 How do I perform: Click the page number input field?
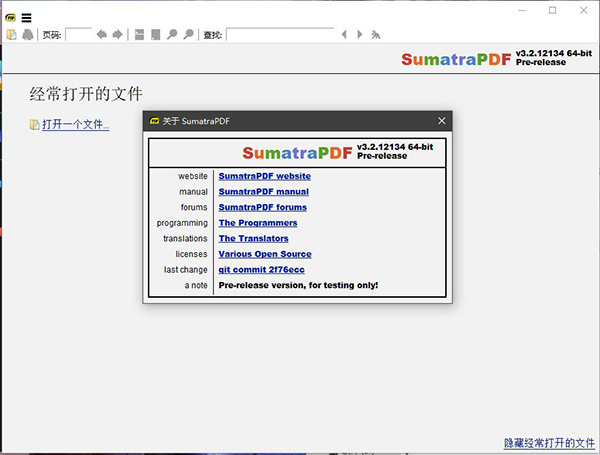pyautogui.click(x=78, y=34)
